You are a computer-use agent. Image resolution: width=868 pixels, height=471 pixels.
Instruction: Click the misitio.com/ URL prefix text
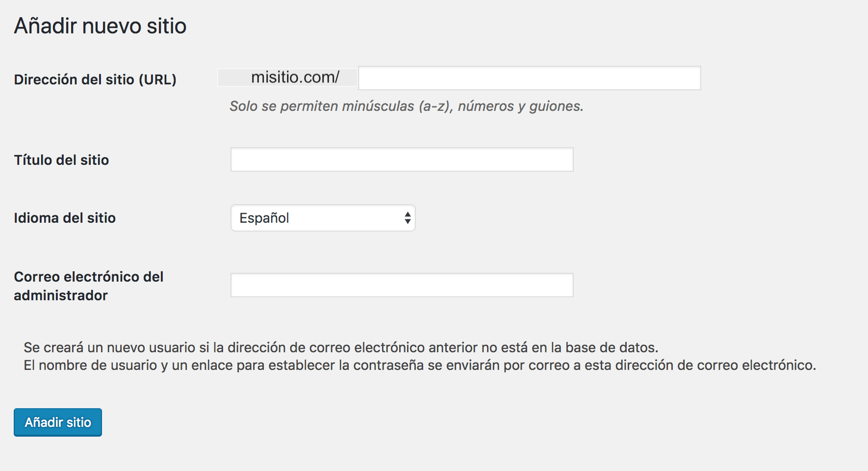295,78
